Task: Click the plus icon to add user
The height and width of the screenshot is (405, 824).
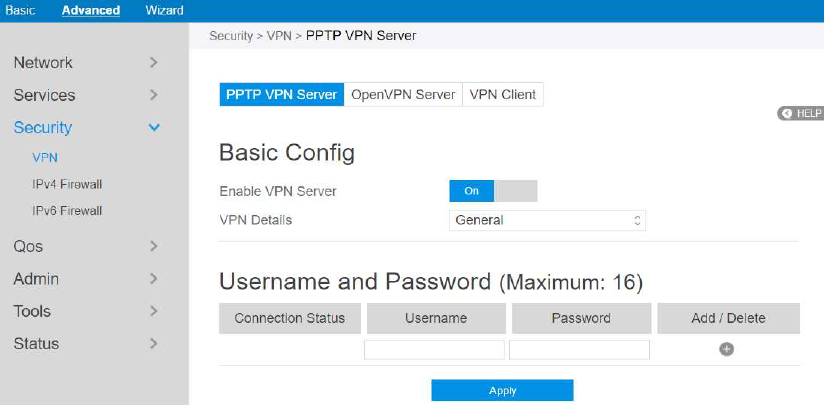Action: click(727, 349)
